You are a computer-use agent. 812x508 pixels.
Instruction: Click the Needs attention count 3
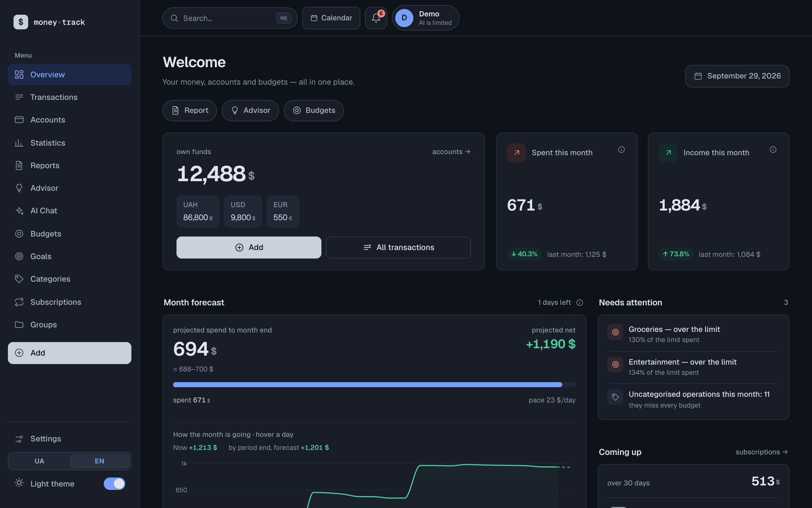785,302
